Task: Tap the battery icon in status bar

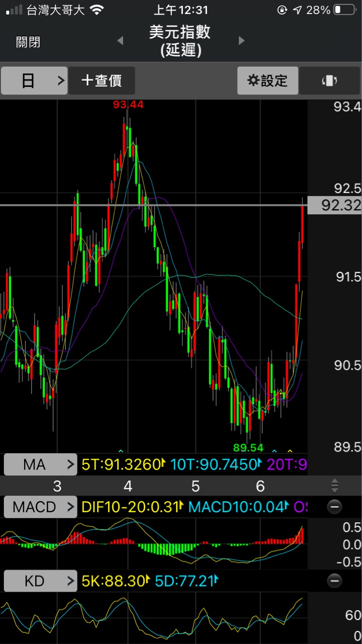Action: [x=344, y=10]
